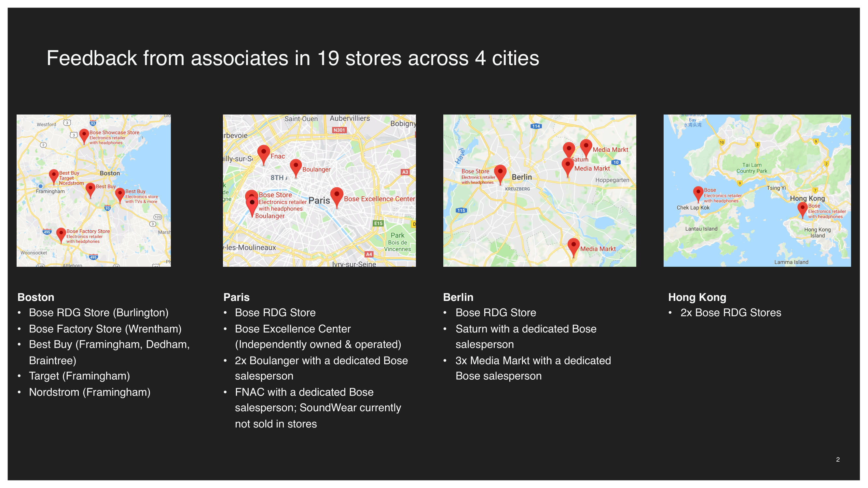Click bullet 'Nordstrom (Framingham)'
This screenshot has width=868, height=488.
[90, 392]
